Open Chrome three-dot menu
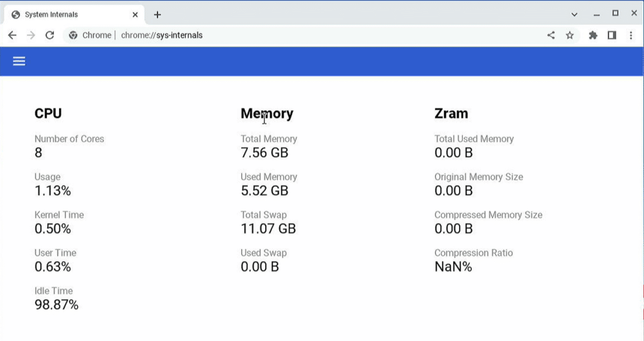 (631, 35)
